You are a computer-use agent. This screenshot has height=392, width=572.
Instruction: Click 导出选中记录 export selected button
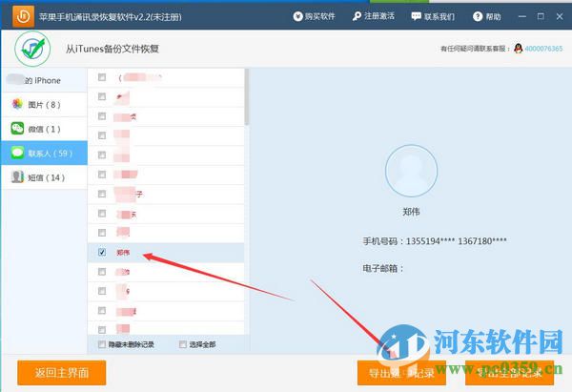pos(401,373)
